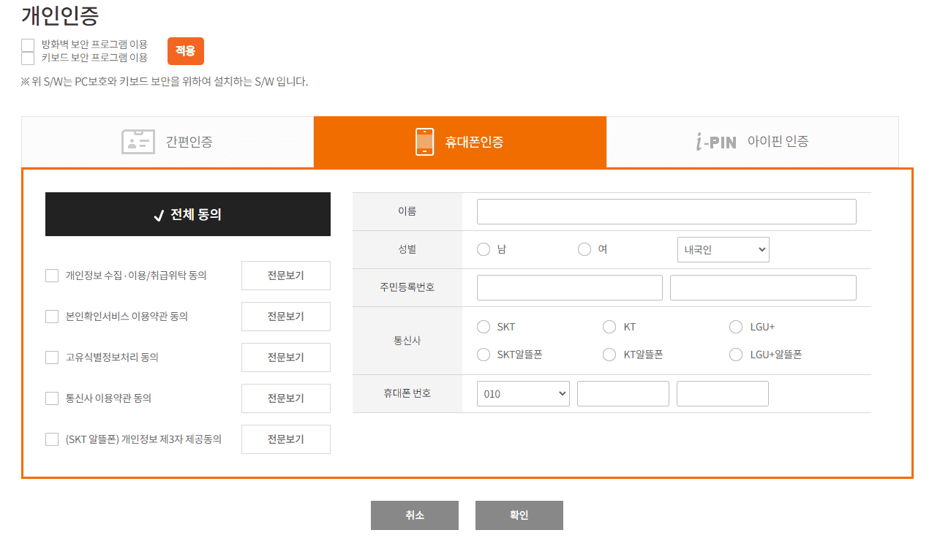The height and width of the screenshot is (560, 940).
Task: Enable 방화벽 보안 프로그램 이용 checkbox
Action: click(x=28, y=45)
